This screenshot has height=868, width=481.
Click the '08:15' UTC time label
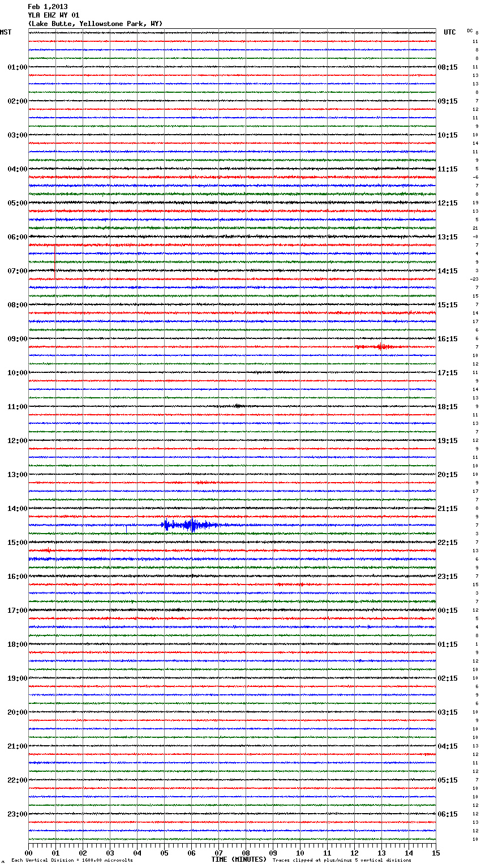(448, 67)
